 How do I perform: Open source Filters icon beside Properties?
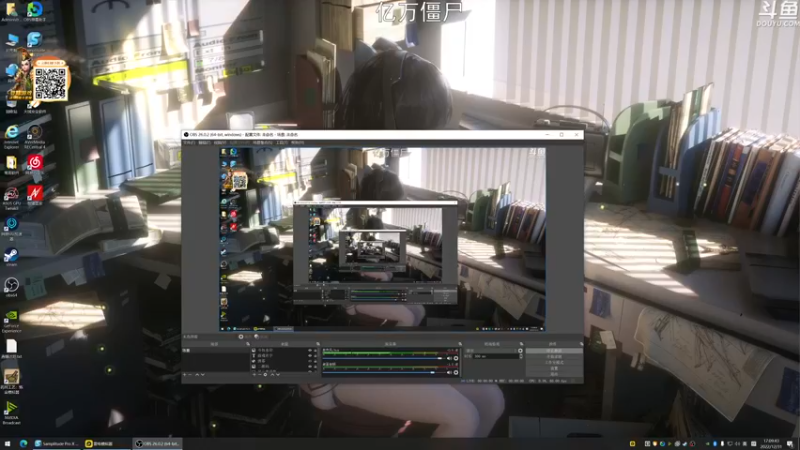257,337
